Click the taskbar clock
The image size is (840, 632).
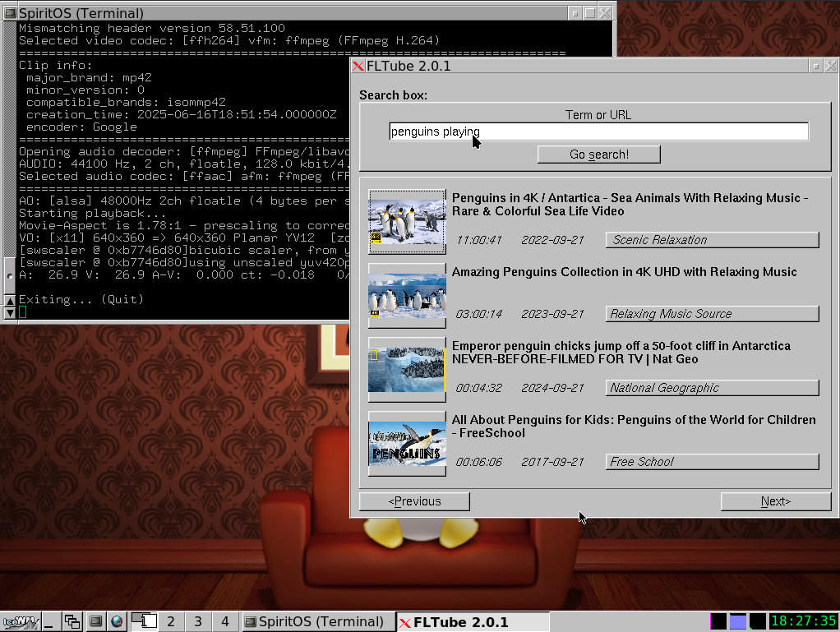pos(803,621)
